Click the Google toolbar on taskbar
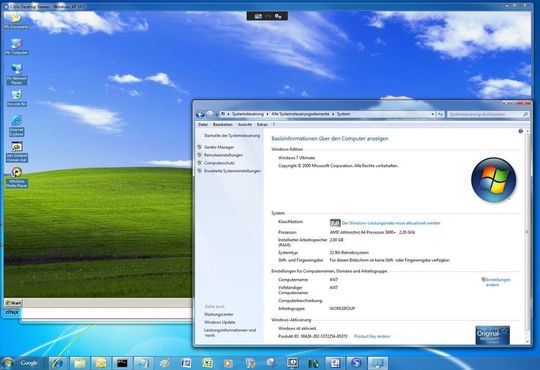 click(x=29, y=363)
